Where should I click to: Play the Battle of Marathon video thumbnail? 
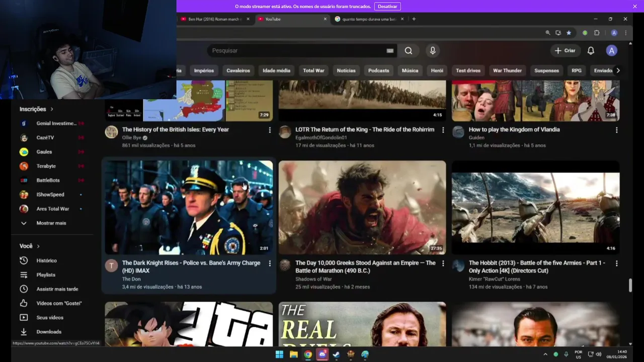point(362,207)
